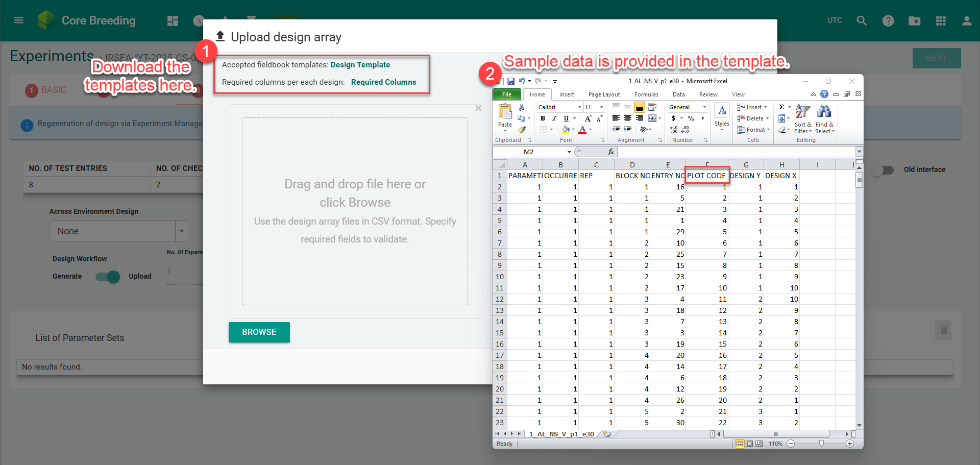The height and width of the screenshot is (465, 980).
Task: Click the drag and drop file area
Action: pyautogui.click(x=355, y=211)
